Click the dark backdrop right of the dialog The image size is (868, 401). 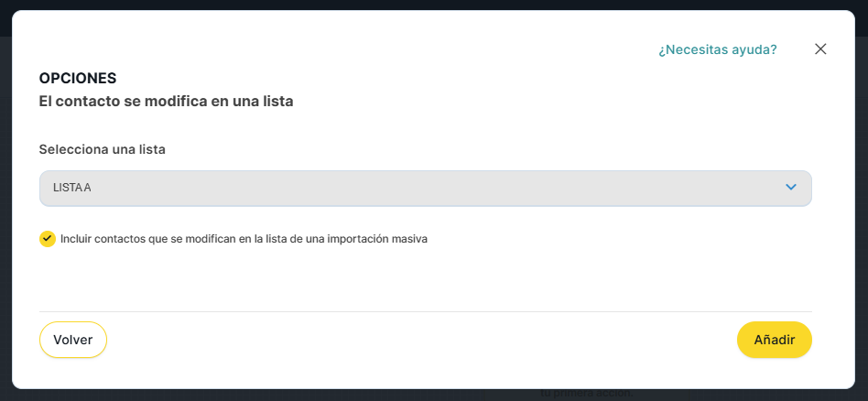[x=862, y=201]
